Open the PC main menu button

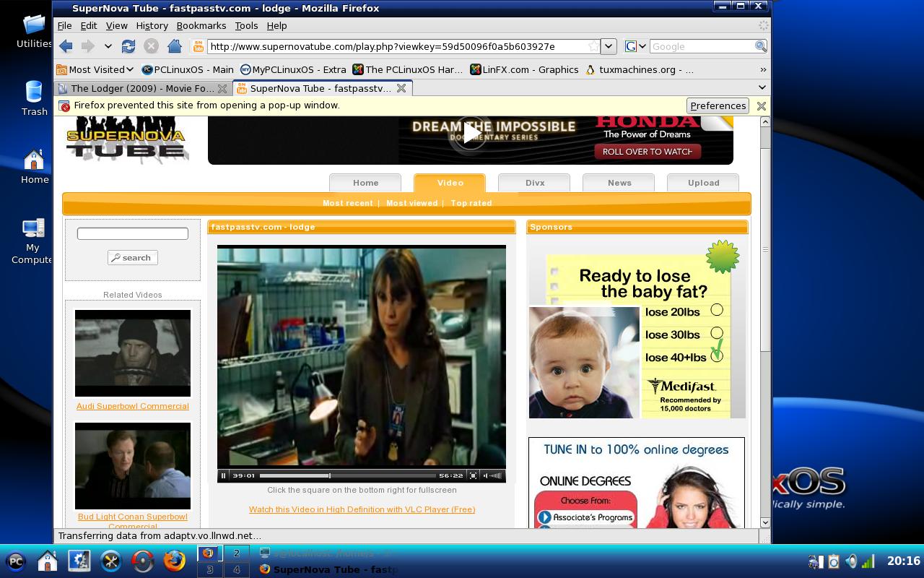(x=16, y=561)
